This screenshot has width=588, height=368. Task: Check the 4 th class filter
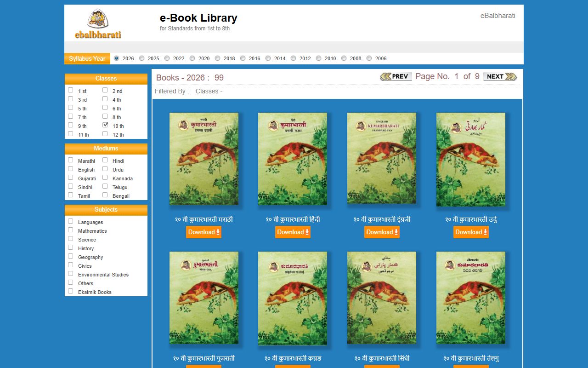(x=105, y=99)
